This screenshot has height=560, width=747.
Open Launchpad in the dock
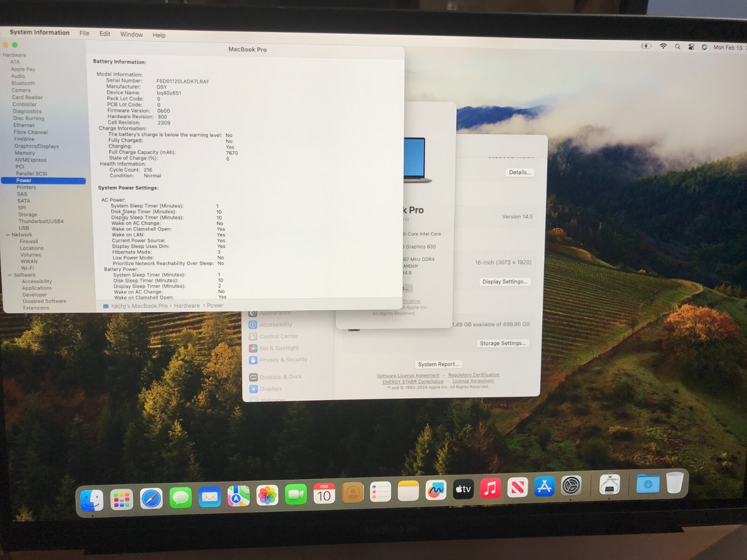(121, 500)
